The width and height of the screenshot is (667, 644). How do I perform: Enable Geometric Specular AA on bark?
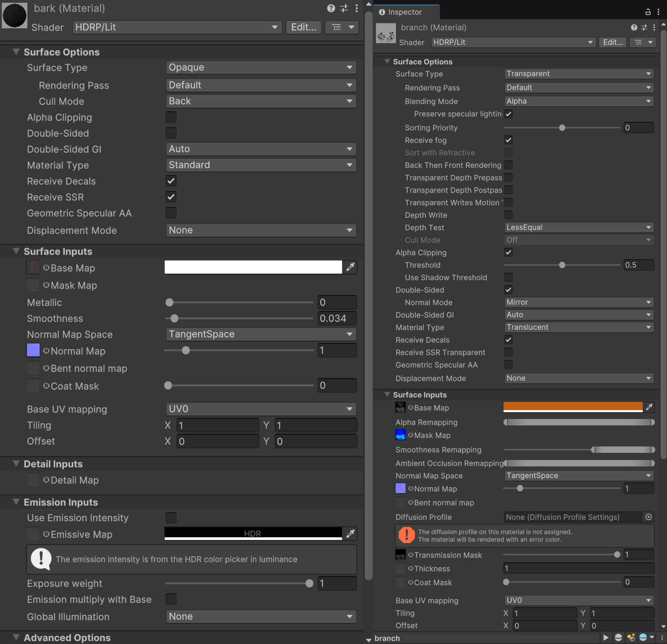pos(171,213)
